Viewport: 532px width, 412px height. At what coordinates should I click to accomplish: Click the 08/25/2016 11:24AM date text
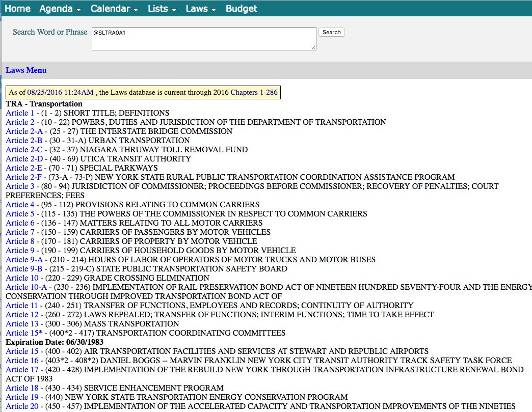click(x=61, y=92)
